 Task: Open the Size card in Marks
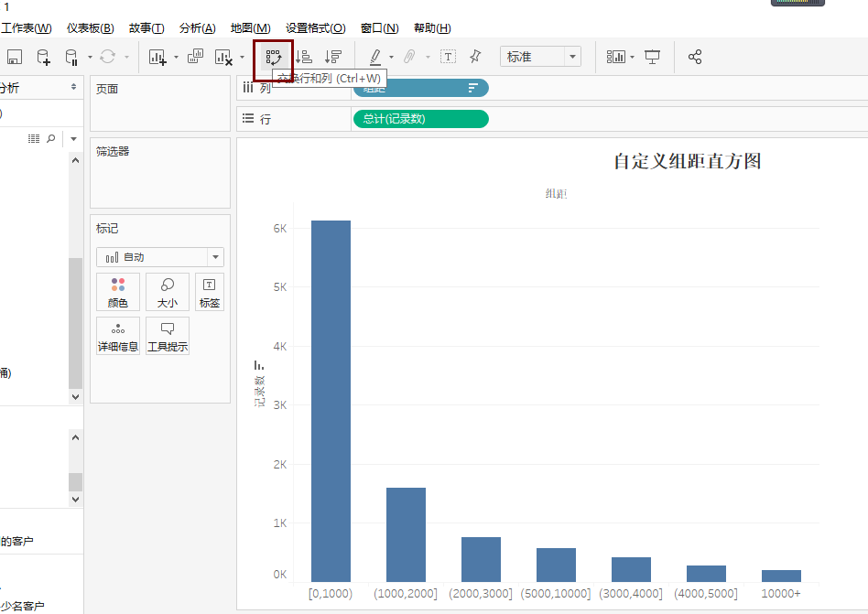[x=168, y=292]
